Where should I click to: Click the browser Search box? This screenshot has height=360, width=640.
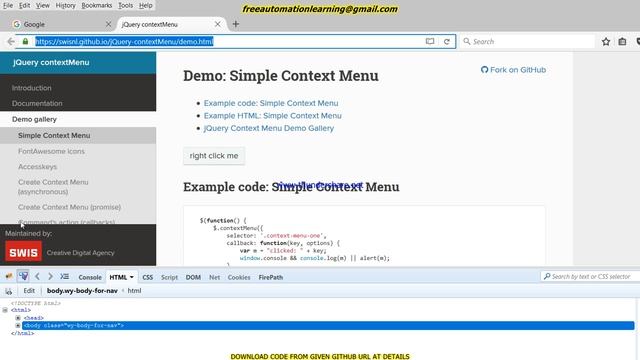pos(527,41)
